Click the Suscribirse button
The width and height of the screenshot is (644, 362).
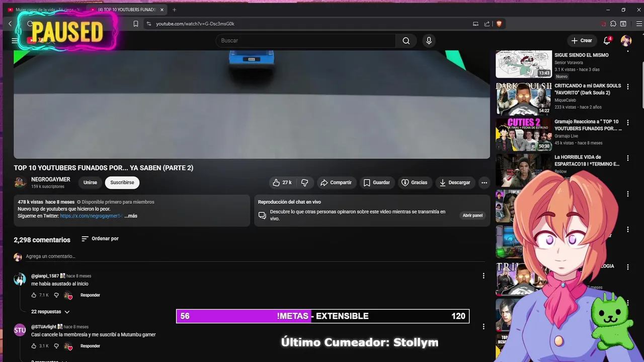click(122, 183)
